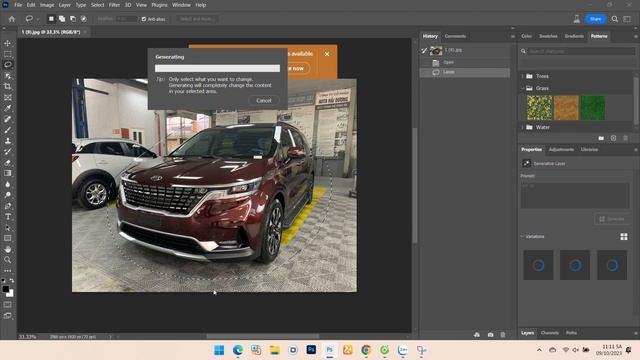Cancel the Generating dialog
Screen dimensions: 640x360
click(x=264, y=100)
